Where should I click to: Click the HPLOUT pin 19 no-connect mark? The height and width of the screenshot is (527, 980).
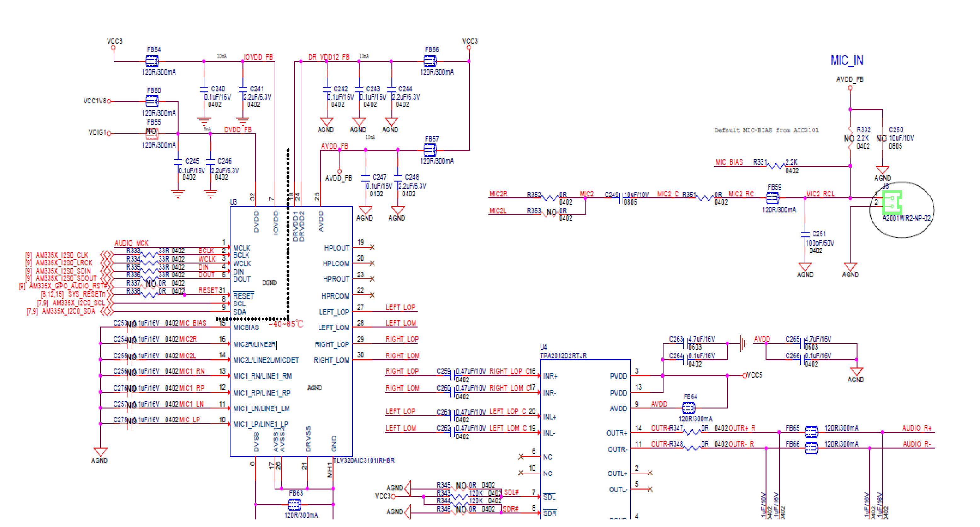(372, 247)
